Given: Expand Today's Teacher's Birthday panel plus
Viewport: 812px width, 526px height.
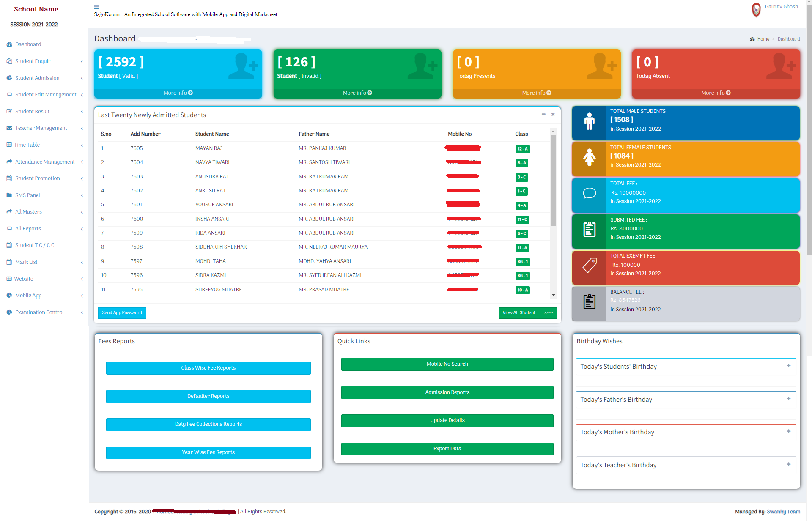Looking at the screenshot, I should pyautogui.click(x=788, y=465).
